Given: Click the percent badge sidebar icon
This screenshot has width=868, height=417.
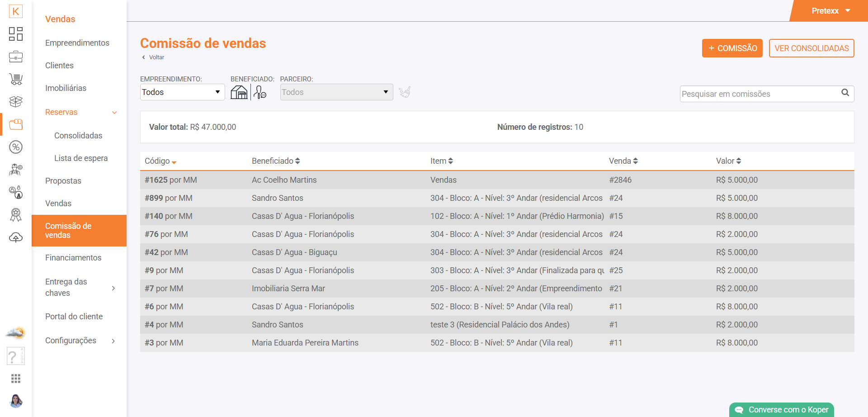Looking at the screenshot, I should 16,147.
